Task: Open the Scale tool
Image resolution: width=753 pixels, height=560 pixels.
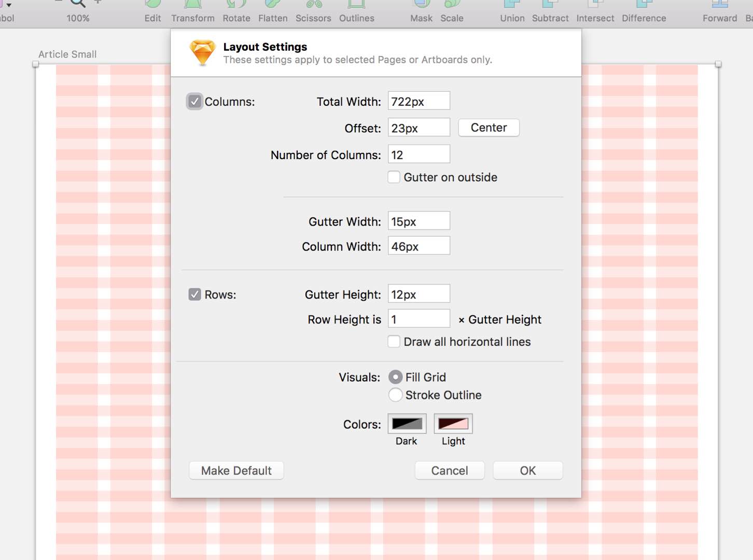Action: pos(451,4)
